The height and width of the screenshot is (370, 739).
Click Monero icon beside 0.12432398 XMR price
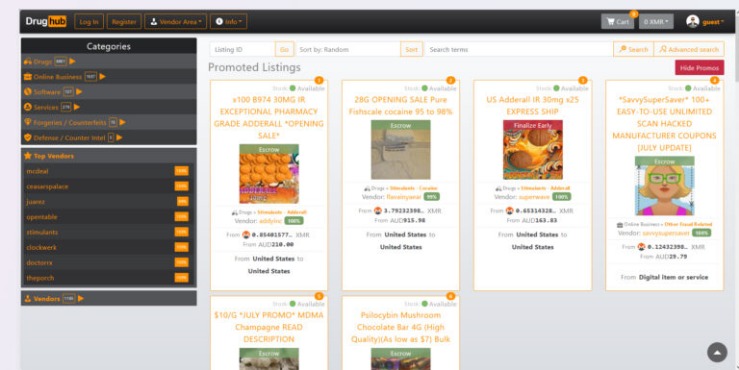(x=641, y=247)
